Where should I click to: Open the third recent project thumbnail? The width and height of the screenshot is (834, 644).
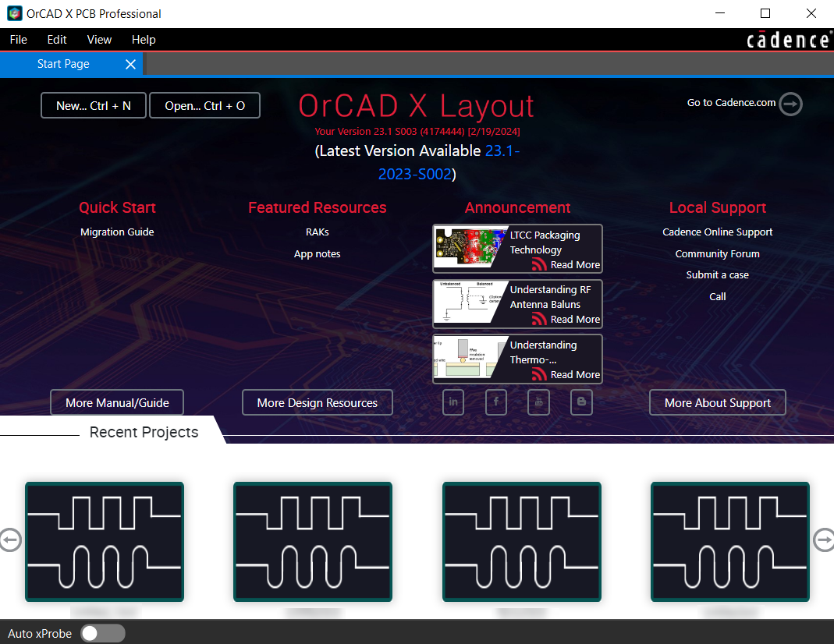522,542
